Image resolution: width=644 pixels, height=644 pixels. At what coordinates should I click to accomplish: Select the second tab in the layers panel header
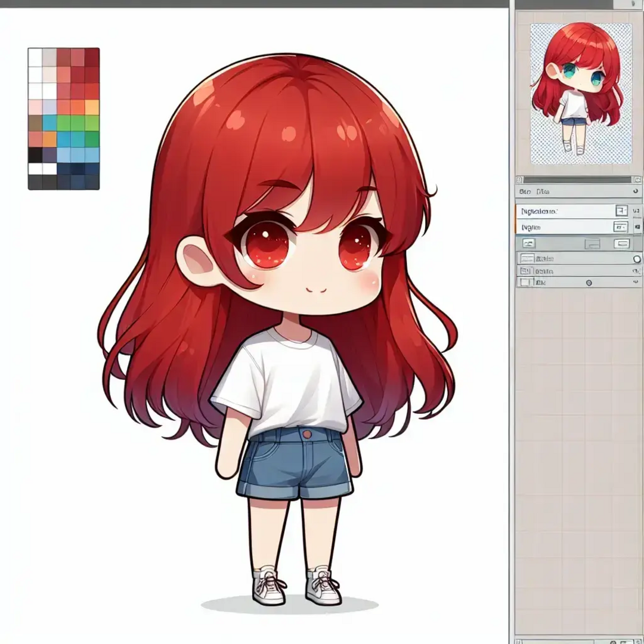tap(543, 192)
